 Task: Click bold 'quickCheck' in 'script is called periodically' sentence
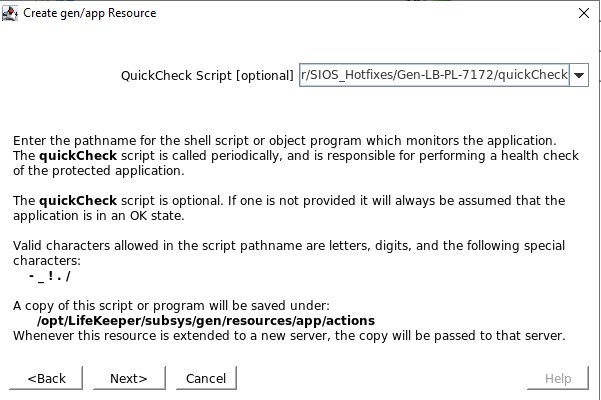tap(78, 156)
